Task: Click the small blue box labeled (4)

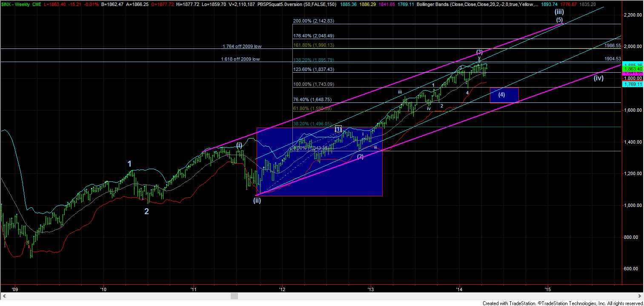Action: tap(504, 95)
